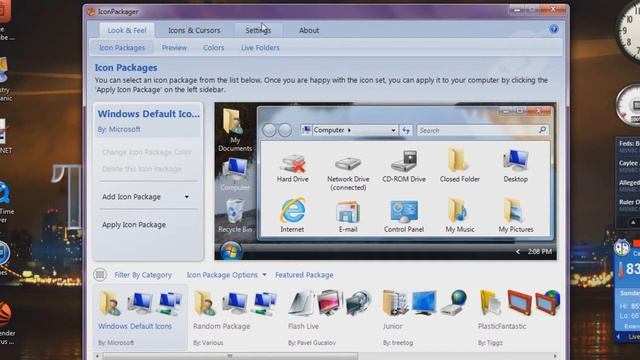Screen dimensions: 640x360
Task: Open the Live Folders sub-tab
Action: [260, 48]
